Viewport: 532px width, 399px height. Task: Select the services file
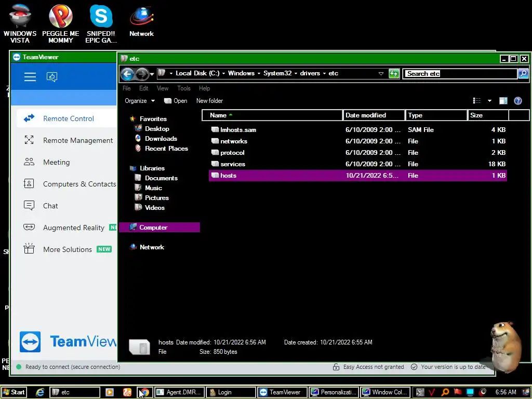click(x=357, y=164)
